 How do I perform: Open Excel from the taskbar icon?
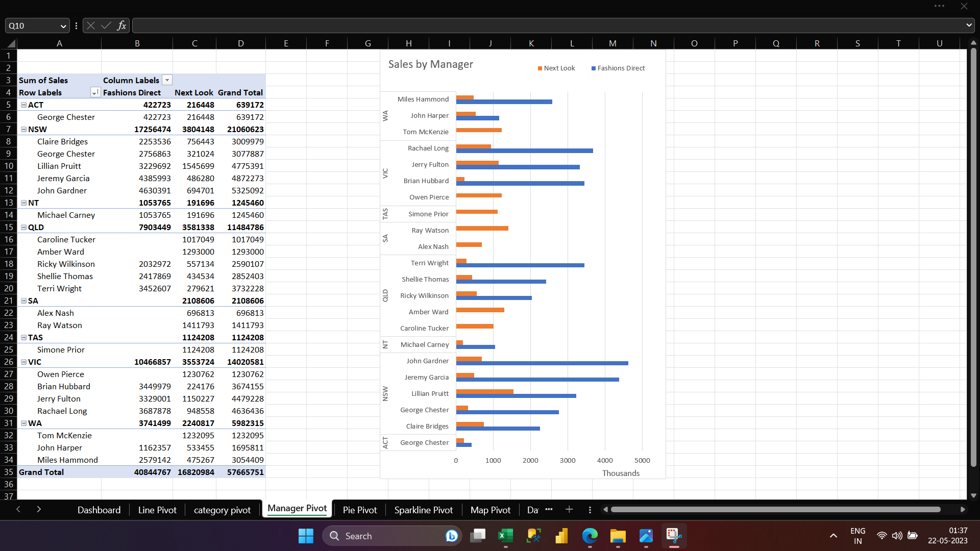505,536
